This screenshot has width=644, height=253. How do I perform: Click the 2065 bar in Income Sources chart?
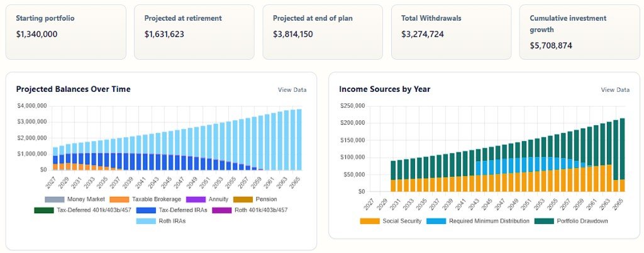(622, 155)
